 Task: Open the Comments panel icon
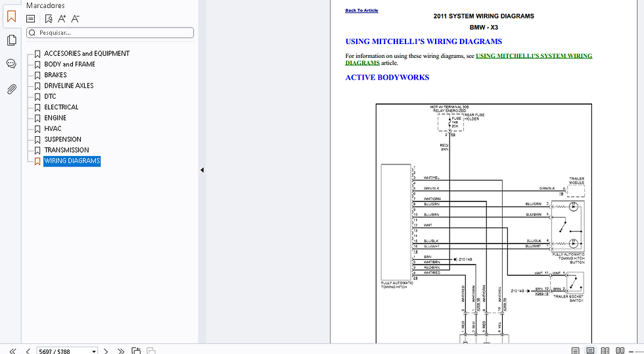tap(12, 64)
